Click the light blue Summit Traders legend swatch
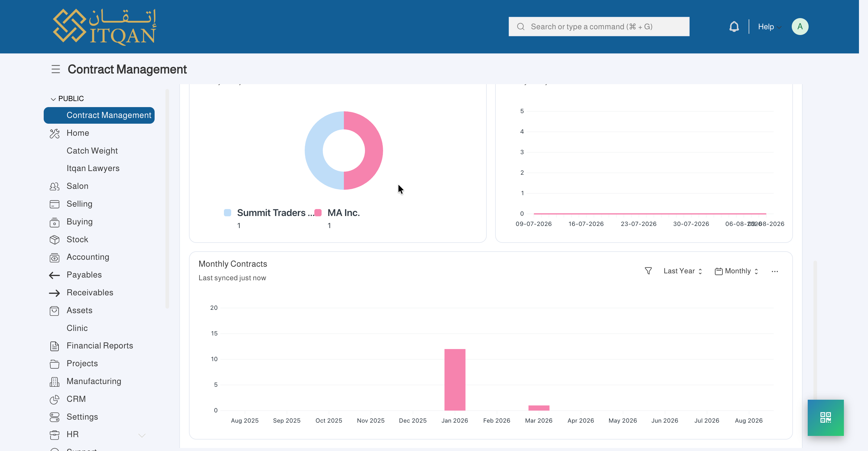 coord(228,212)
